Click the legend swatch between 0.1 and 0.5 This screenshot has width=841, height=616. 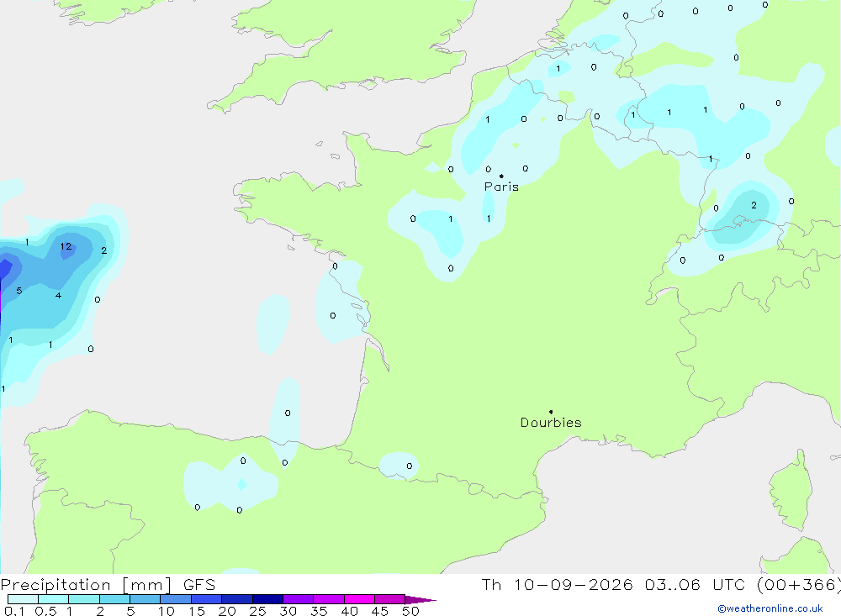click(23, 599)
